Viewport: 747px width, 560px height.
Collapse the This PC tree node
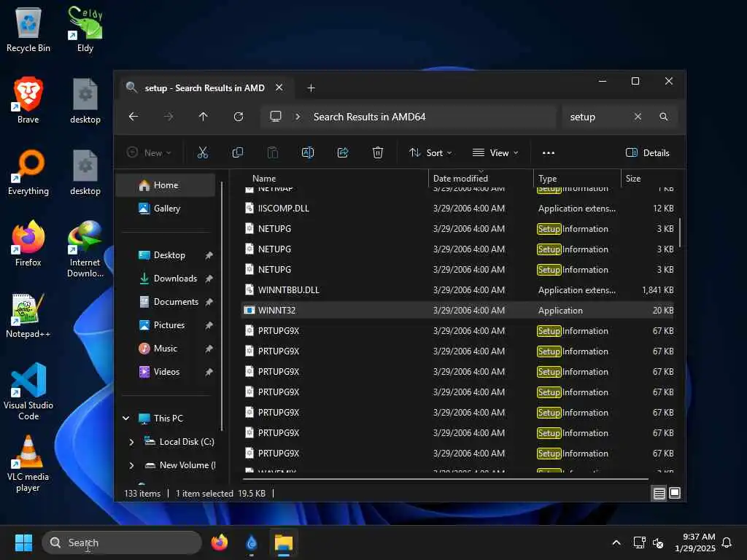click(x=125, y=418)
